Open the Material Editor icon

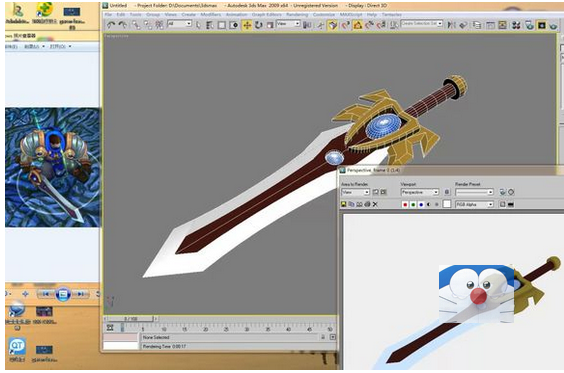[x=516, y=25]
